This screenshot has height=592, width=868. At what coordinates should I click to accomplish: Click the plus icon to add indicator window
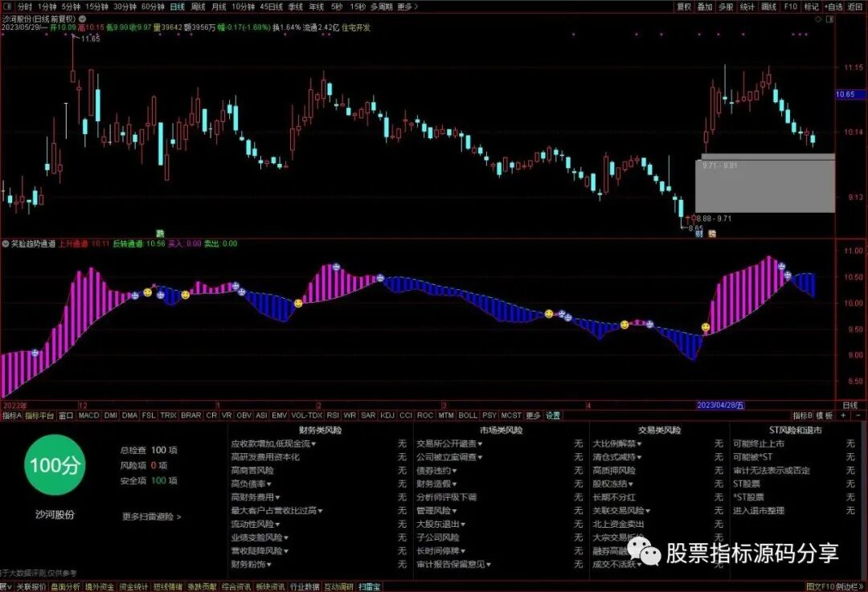[844, 415]
